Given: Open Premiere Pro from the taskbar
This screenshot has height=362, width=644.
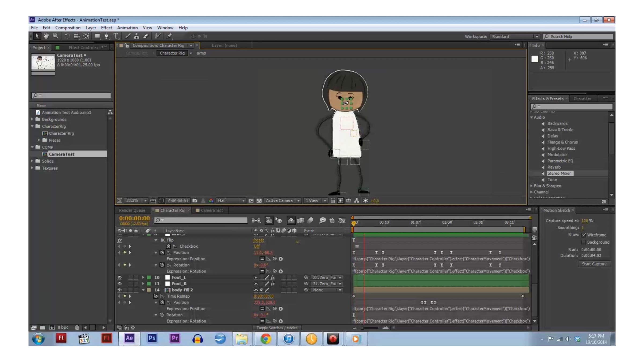Looking at the screenshot, I should 175,338.
